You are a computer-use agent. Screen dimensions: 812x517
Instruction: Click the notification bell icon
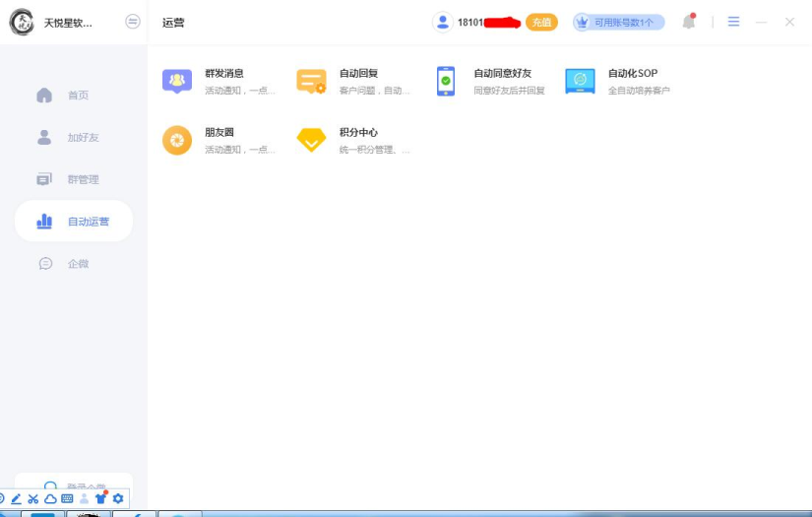[689, 22]
